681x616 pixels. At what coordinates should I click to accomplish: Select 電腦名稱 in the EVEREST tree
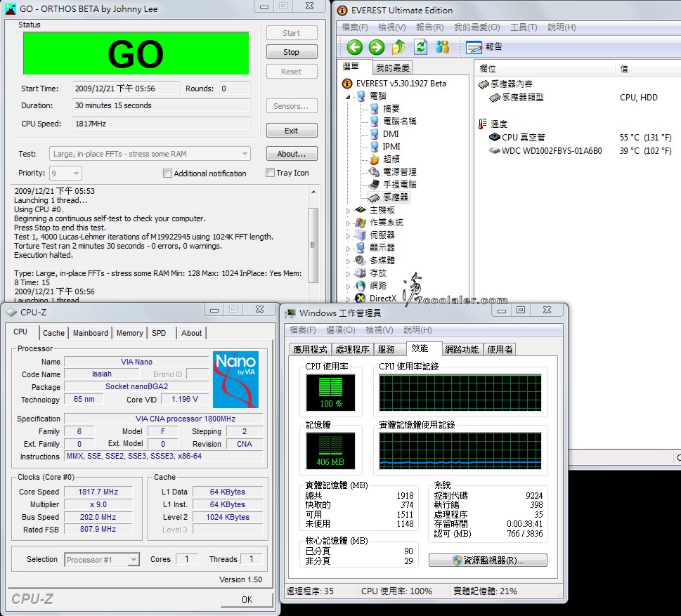click(x=399, y=121)
